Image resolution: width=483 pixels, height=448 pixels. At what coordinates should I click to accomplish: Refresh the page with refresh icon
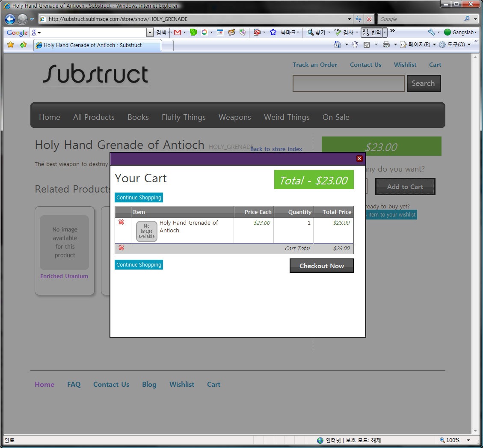pyautogui.click(x=358, y=19)
